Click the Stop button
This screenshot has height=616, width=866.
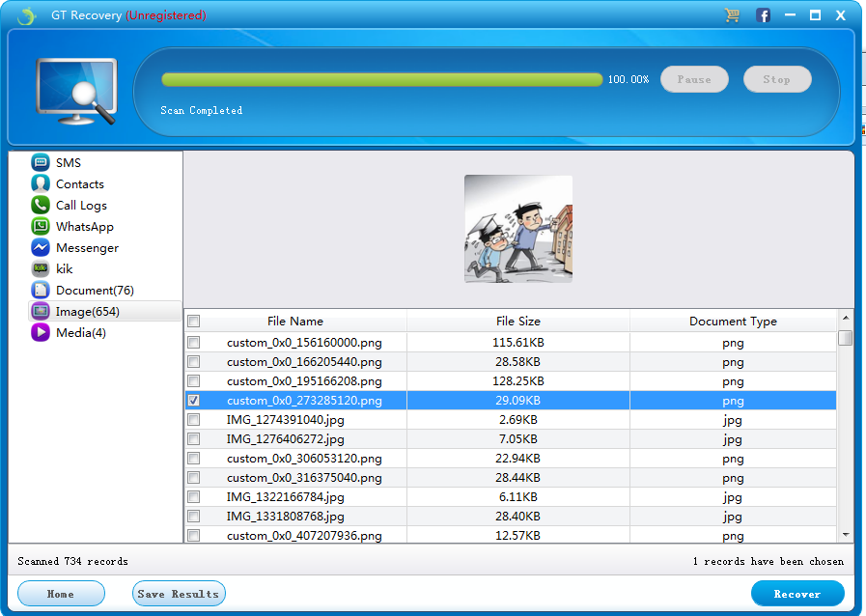click(x=777, y=79)
